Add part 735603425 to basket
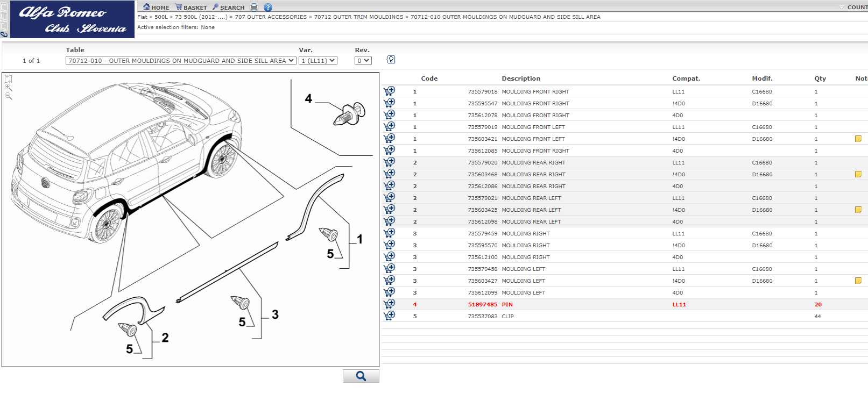The height and width of the screenshot is (394, 868). (x=389, y=209)
